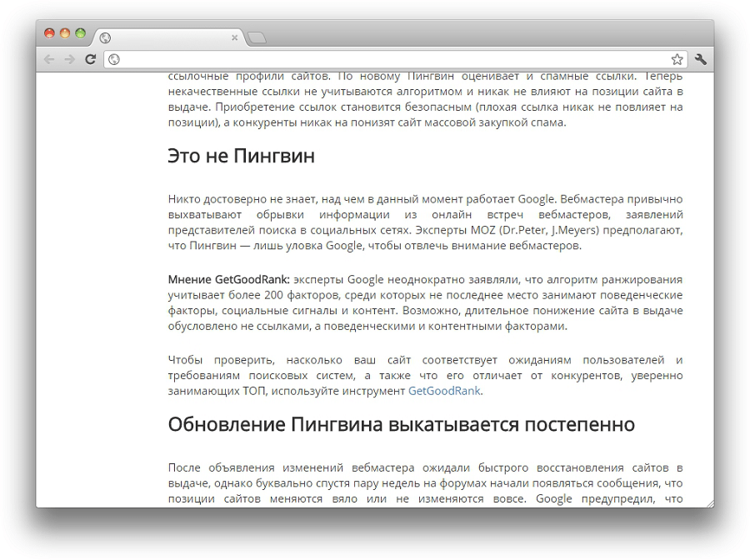Screen dimensions: 750x560
Task: Click the globe icon in address bar
Action: pyautogui.click(x=114, y=59)
